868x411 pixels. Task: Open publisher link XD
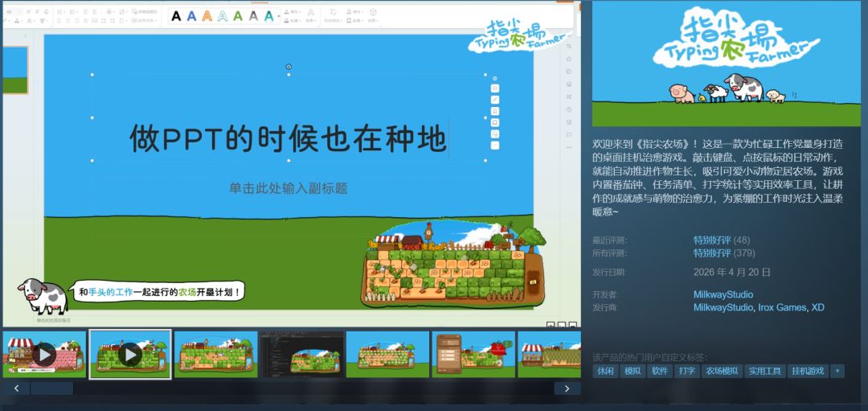(817, 307)
